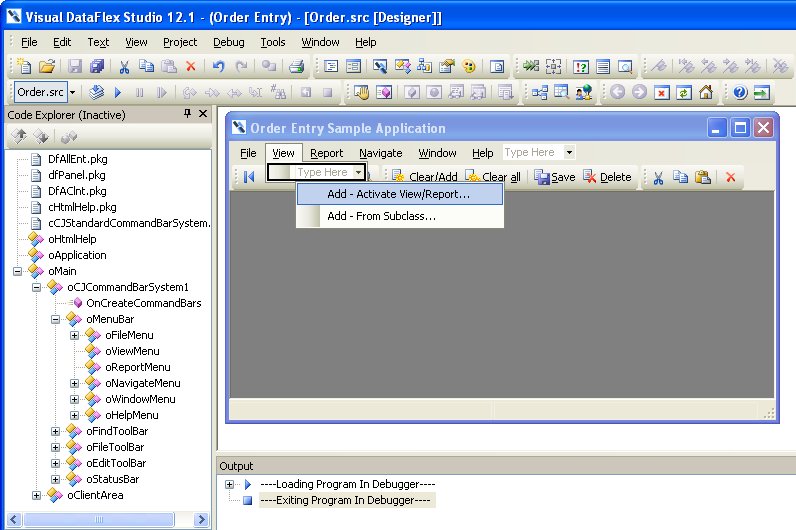
Task: Click the Paste clipboard icon in Order Entry toolbar
Action: [x=703, y=177]
